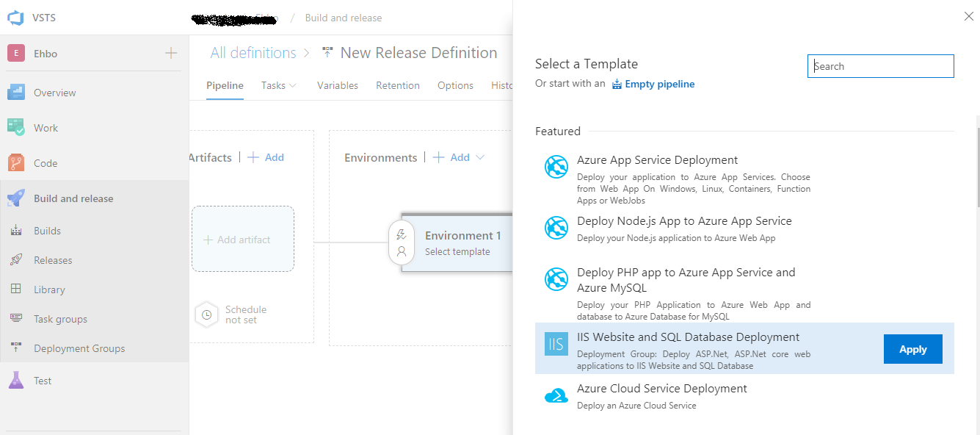
Task: Start with an Empty pipeline
Action: point(653,84)
